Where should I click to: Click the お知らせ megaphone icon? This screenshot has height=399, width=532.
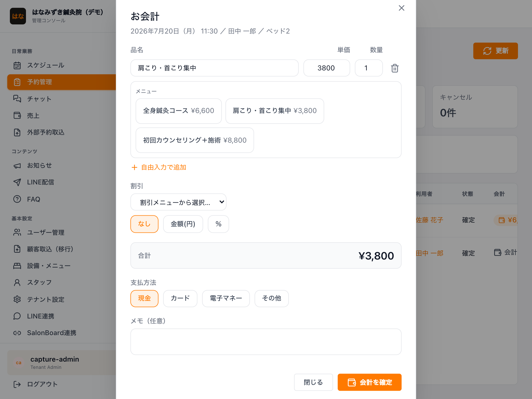pyautogui.click(x=17, y=165)
